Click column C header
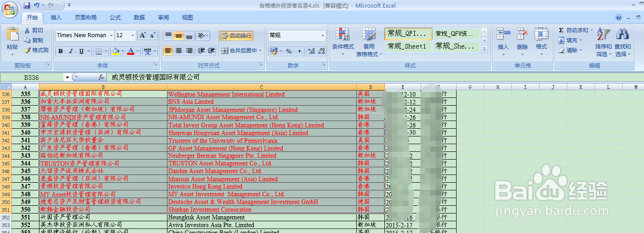 tap(261, 87)
